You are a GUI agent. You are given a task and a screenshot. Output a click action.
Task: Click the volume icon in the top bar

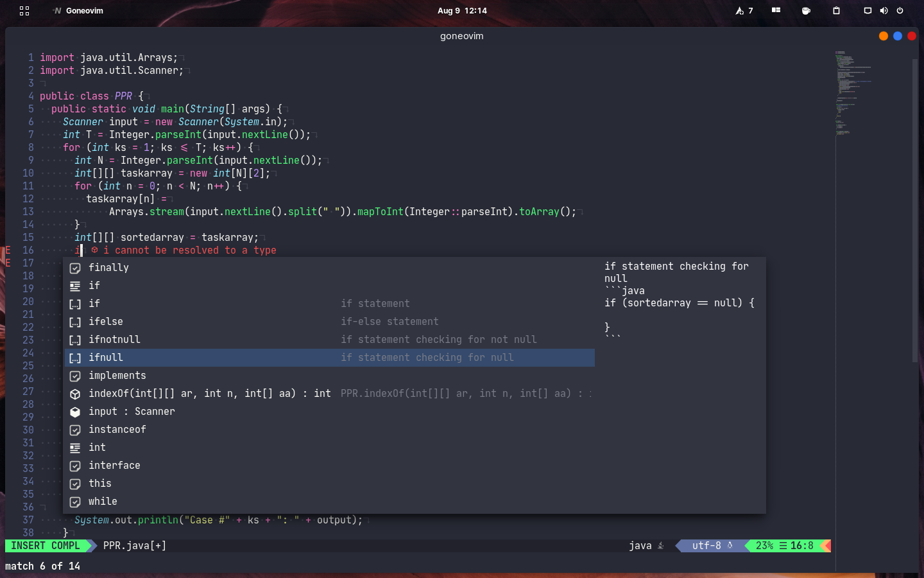884,10
